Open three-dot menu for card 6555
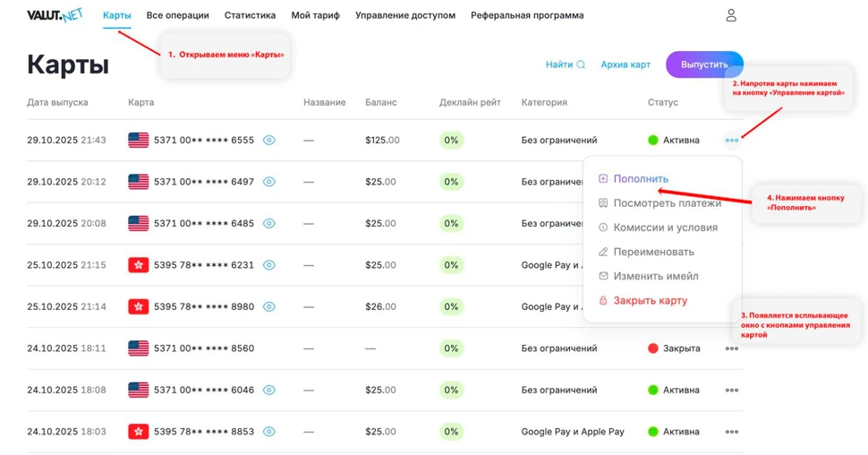 [x=732, y=141]
